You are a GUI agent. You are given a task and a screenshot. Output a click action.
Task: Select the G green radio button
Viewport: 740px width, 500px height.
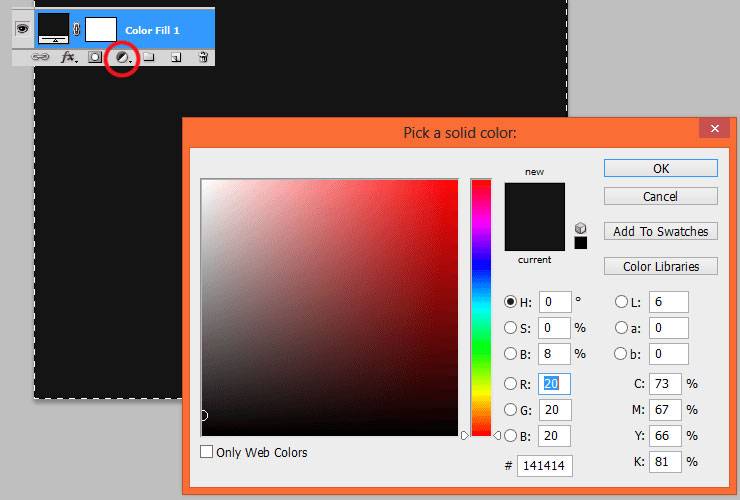point(510,409)
